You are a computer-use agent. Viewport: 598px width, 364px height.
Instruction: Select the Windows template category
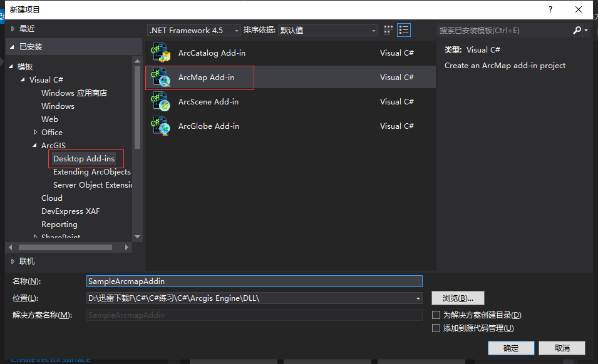coord(58,106)
